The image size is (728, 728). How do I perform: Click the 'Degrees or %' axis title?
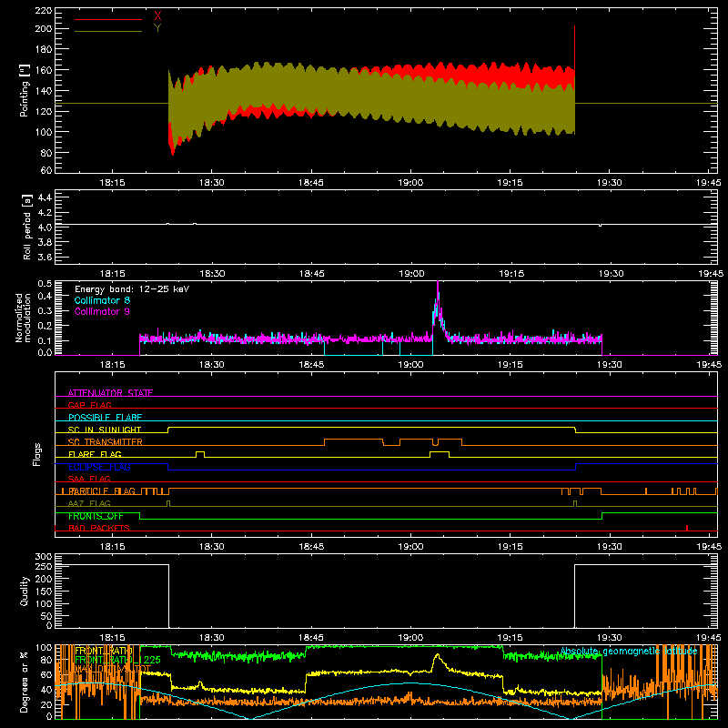[x=25, y=682]
